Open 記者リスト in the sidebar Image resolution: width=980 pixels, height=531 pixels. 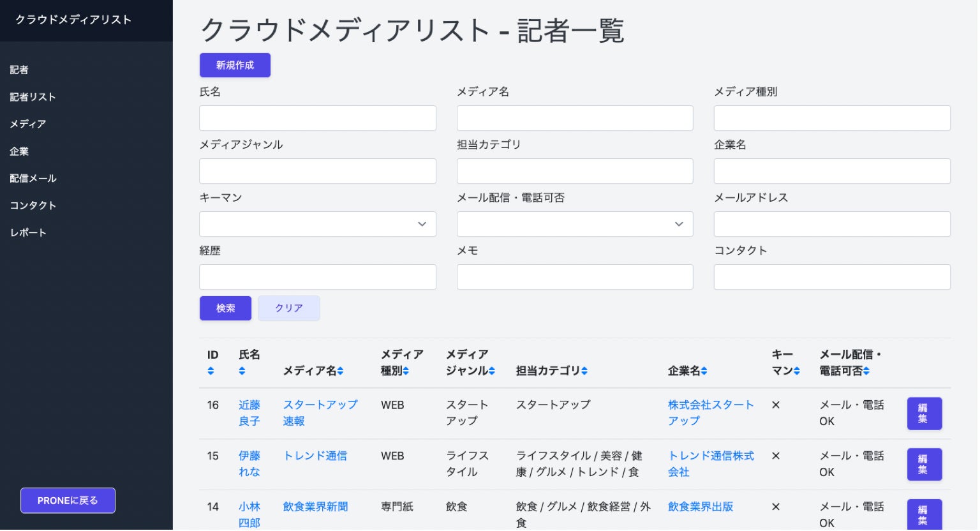(x=33, y=97)
